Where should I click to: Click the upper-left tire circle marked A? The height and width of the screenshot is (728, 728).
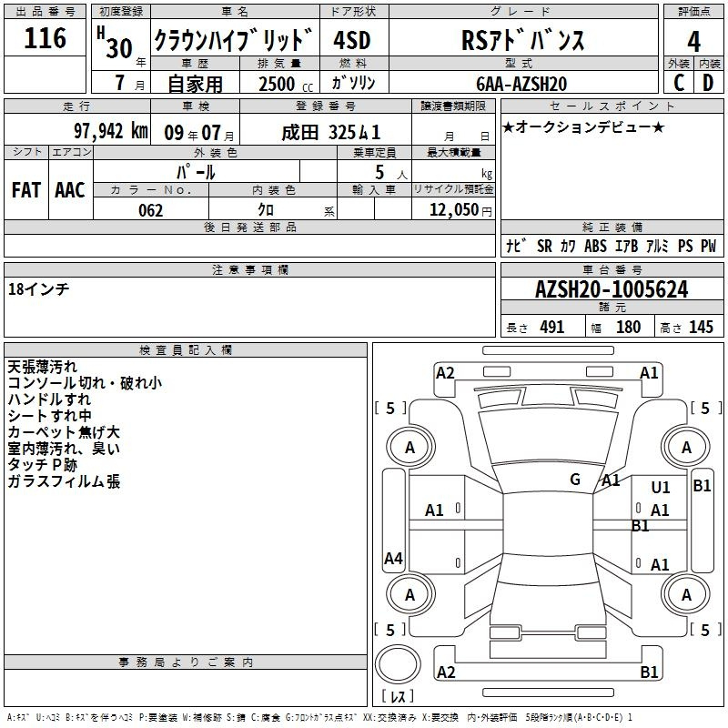[409, 447]
